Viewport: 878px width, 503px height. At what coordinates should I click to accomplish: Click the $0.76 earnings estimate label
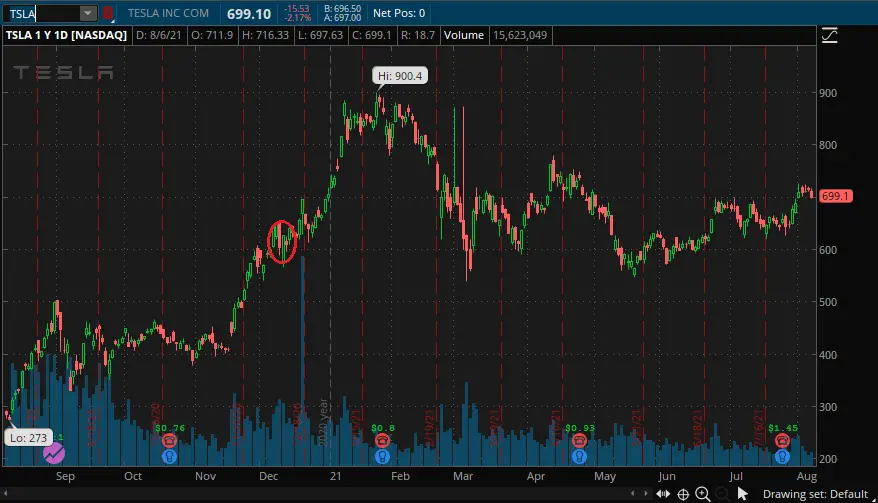pyautogui.click(x=170, y=428)
